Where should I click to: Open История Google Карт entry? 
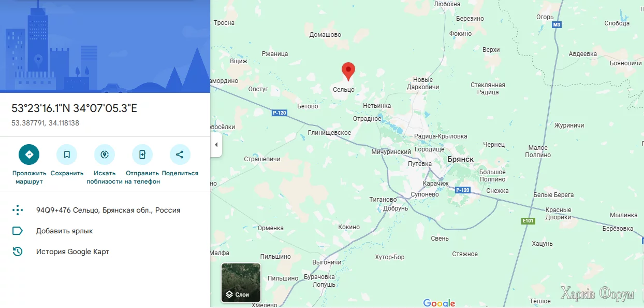(72, 251)
